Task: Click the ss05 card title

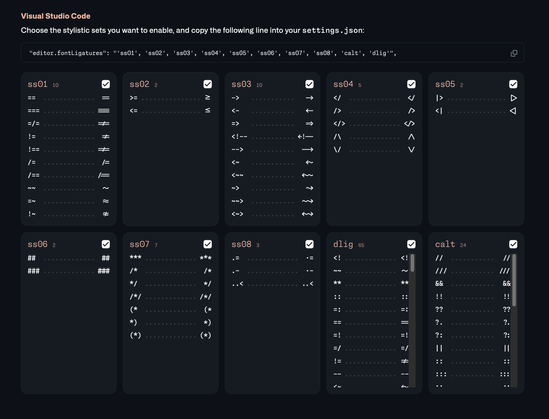Action: (x=445, y=84)
